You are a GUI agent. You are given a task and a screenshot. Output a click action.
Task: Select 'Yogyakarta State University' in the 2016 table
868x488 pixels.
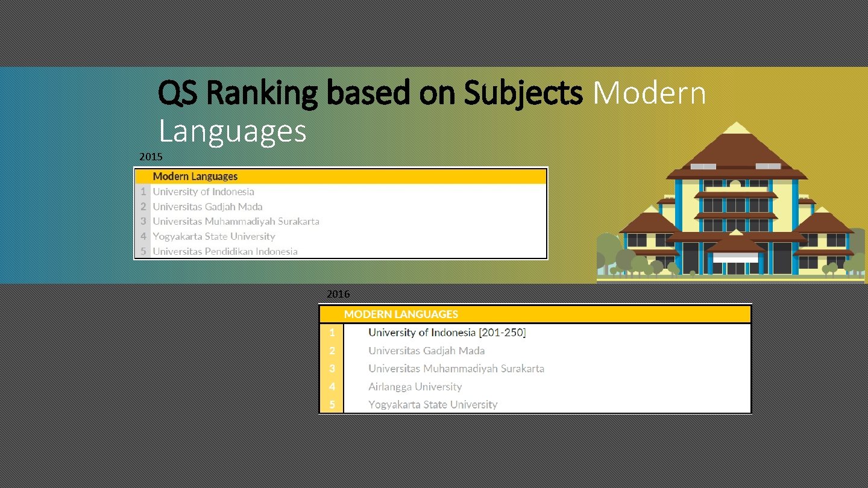433,405
